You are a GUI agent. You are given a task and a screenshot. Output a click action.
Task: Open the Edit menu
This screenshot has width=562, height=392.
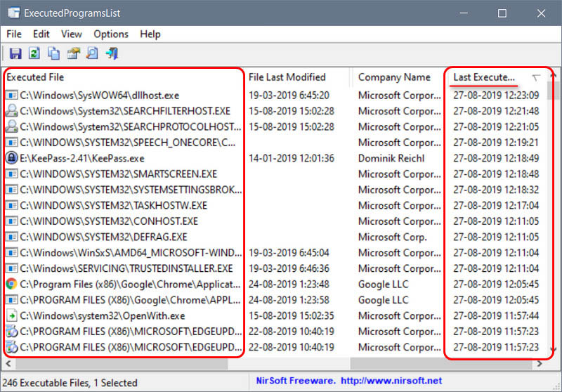(41, 34)
